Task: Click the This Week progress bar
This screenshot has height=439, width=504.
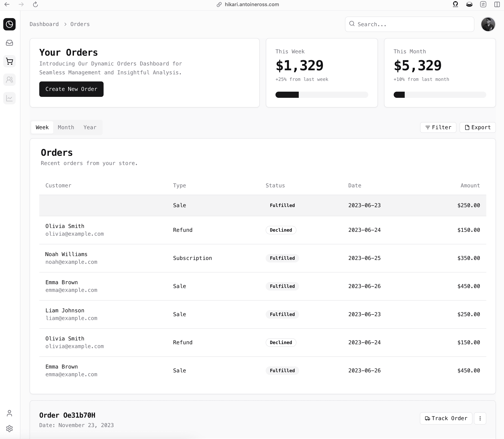Action: (321, 95)
